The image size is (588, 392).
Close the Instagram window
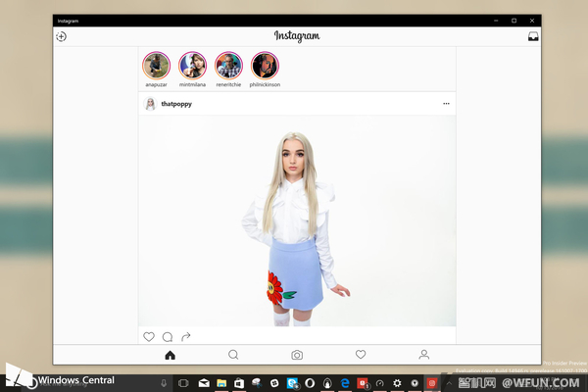coord(532,21)
